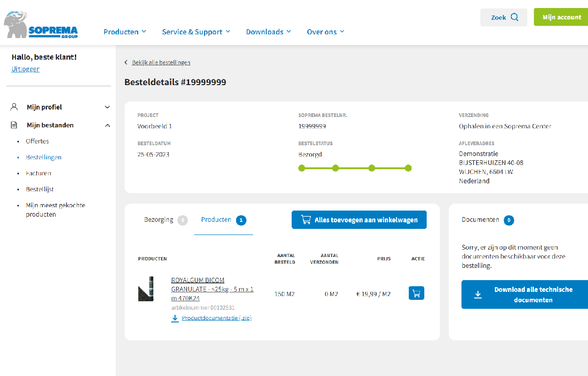Click the user icon beside Mijn profiel

coord(14,107)
